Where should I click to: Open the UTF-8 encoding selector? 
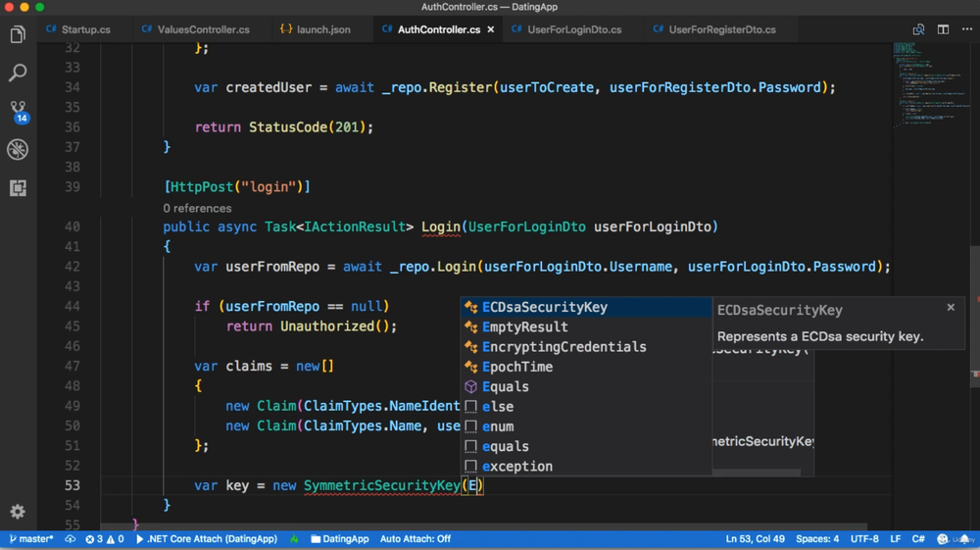pyautogui.click(x=864, y=539)
